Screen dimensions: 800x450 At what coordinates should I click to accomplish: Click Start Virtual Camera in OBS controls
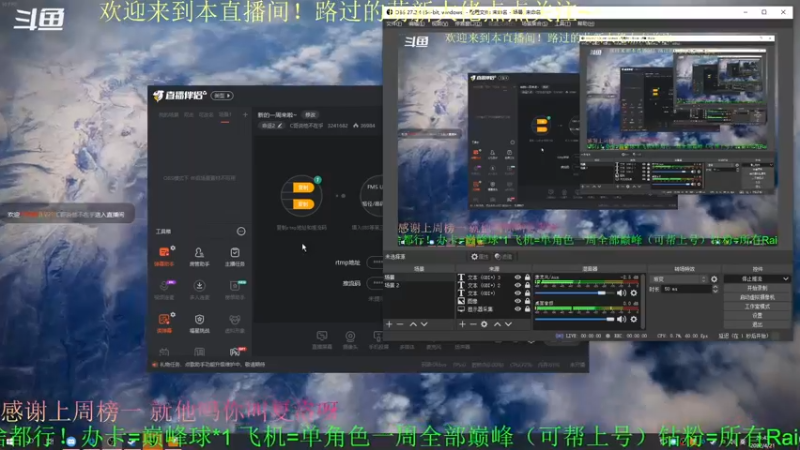[757, 297]
